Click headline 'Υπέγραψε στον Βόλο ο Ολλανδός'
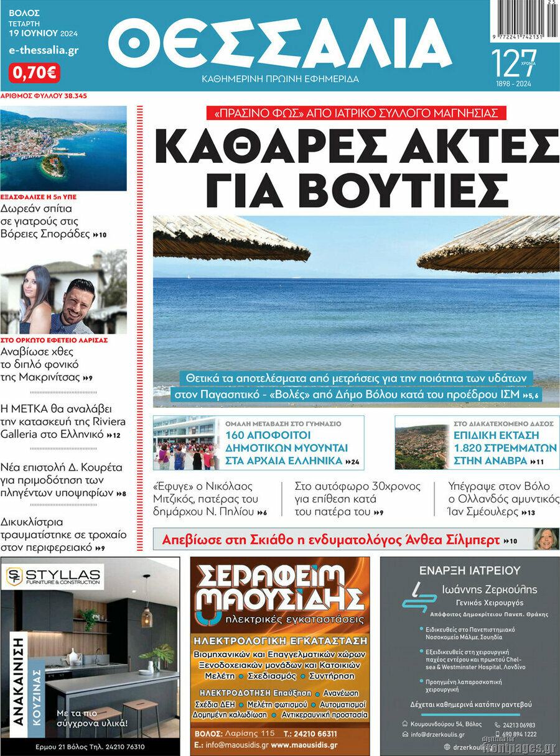Screen dimensions: 560x756 (503, 499)
